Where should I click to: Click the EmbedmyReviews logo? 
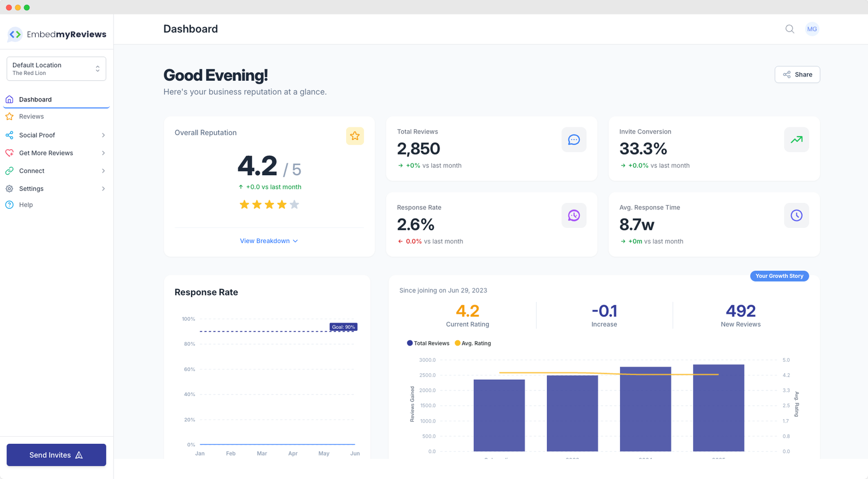(x=57, y=34)
